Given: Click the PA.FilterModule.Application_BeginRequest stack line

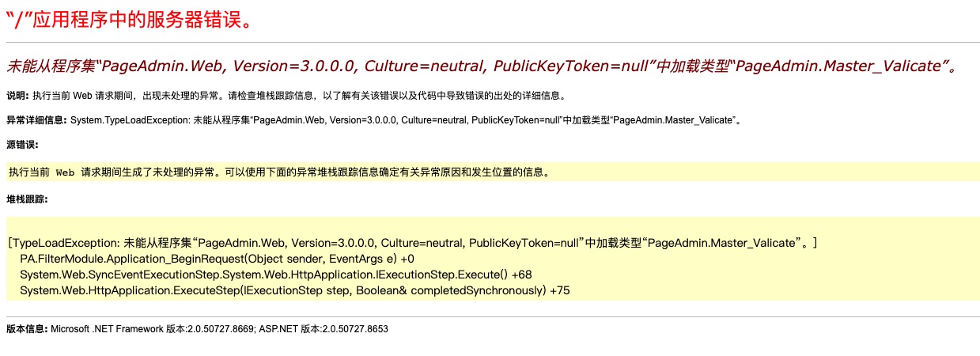Looking at the screenshot, I should (216, 259).
